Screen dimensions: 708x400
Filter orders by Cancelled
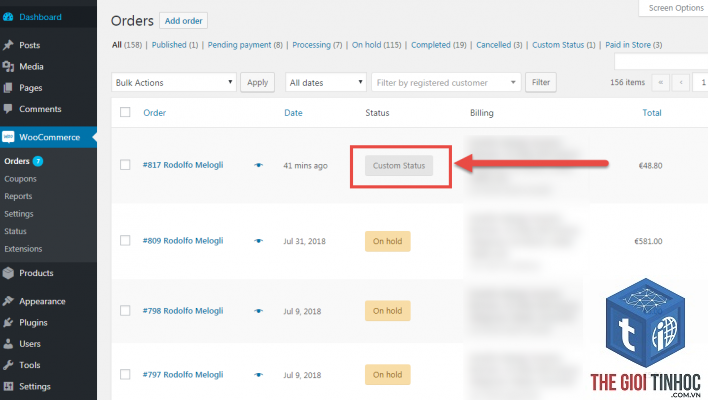coord(494,45)
